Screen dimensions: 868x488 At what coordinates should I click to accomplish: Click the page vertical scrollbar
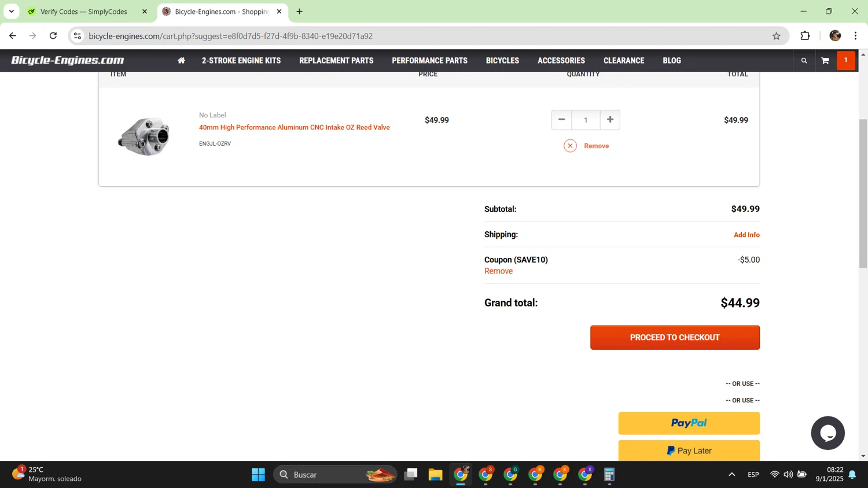click(x=863, y=194)
